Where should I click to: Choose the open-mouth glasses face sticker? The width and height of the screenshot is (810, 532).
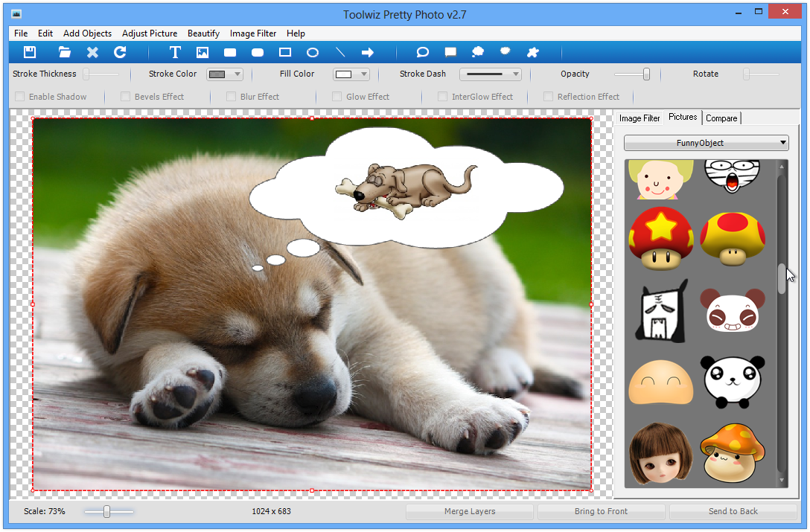pos(732,176)
